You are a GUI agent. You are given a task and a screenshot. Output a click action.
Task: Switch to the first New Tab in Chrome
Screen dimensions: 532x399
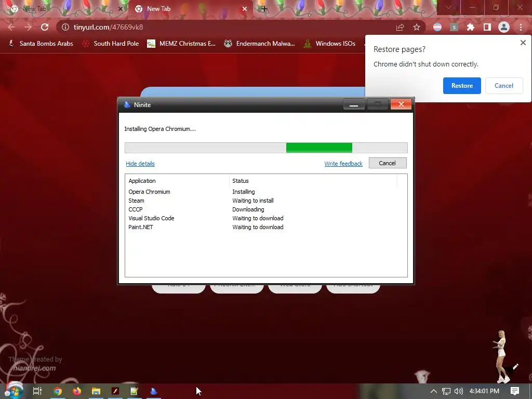(63, 9)
